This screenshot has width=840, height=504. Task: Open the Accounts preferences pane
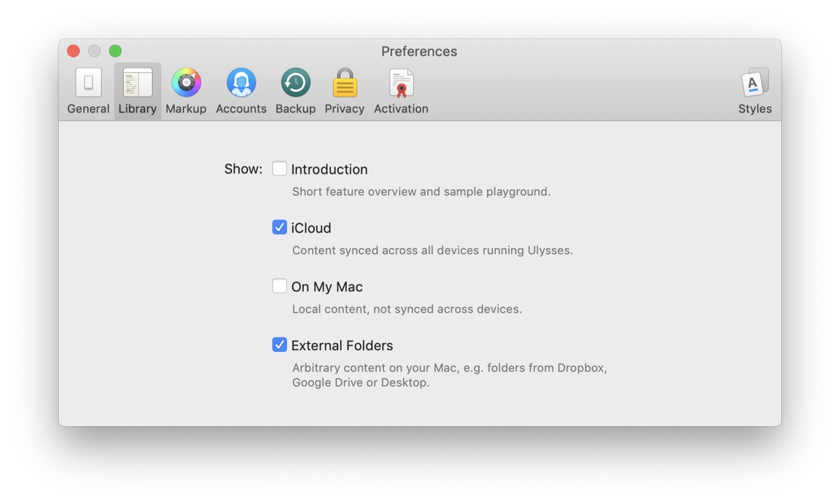[x=241, y=91]
